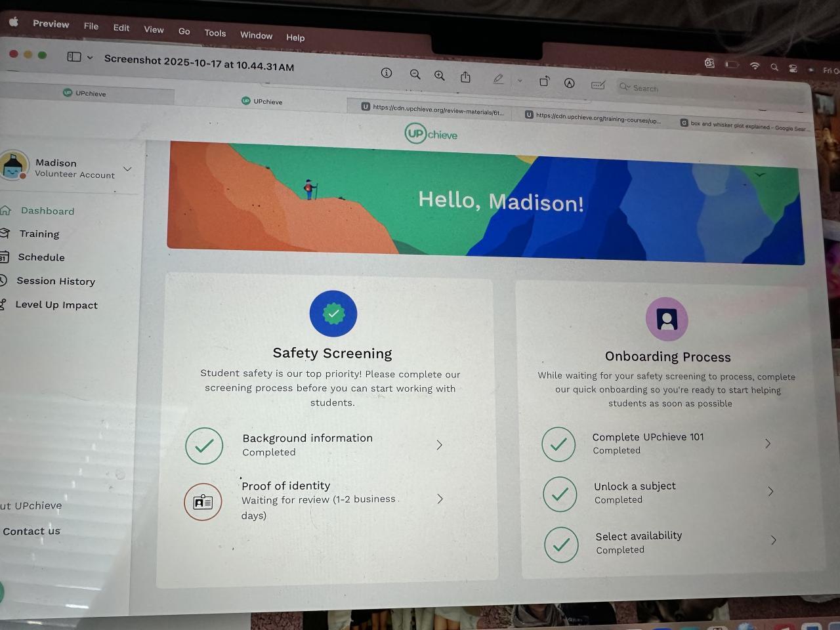Viewport: 840px width, 630px height.
Task: Open the Wi-Fi status menu
Action: point(755,66)
